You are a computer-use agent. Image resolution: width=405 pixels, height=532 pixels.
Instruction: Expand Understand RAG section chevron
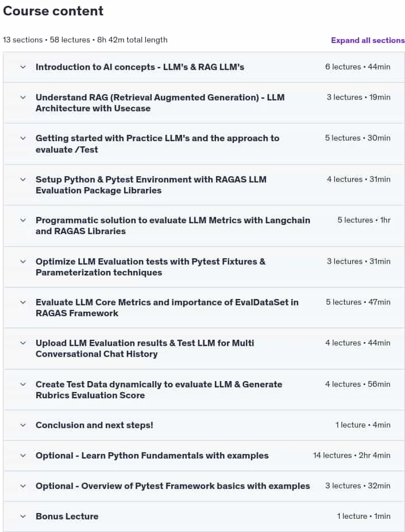click(23, 98)
